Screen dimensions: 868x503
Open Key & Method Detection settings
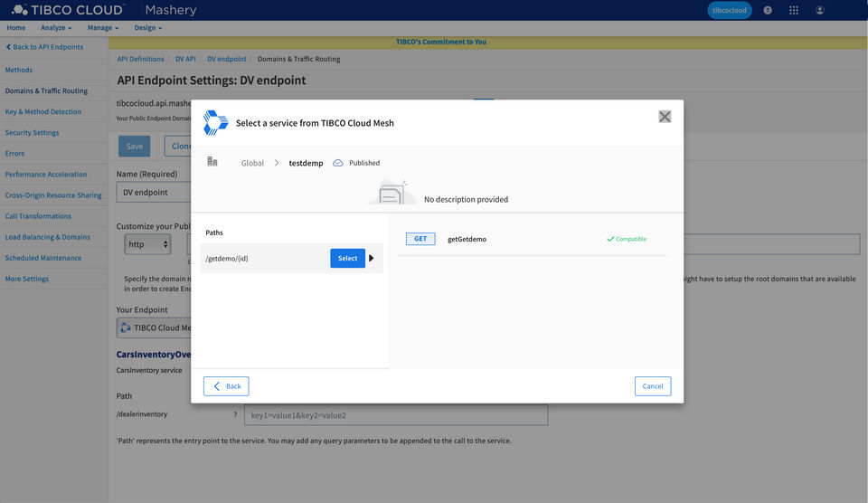(x=43, y=111)
